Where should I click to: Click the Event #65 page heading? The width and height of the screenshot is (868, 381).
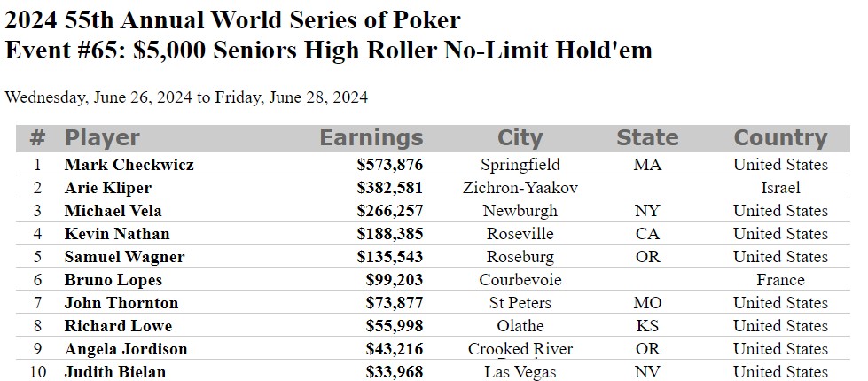tap(329, 51)
